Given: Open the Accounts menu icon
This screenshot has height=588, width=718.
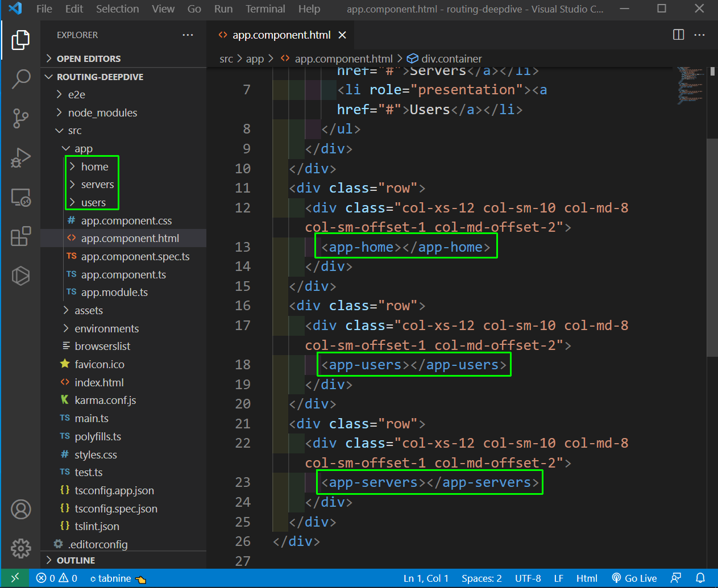Looking at the screenshot, I should click(x=20, y=510).
